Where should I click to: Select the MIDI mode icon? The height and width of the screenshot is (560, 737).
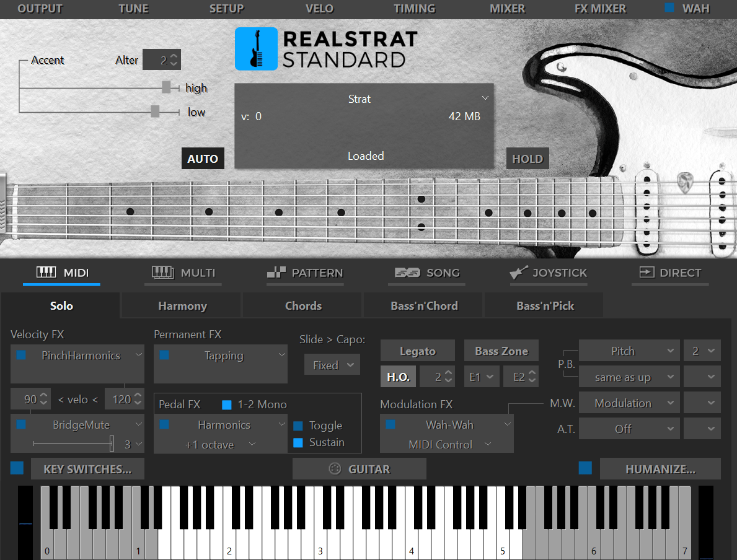point(45,273)
